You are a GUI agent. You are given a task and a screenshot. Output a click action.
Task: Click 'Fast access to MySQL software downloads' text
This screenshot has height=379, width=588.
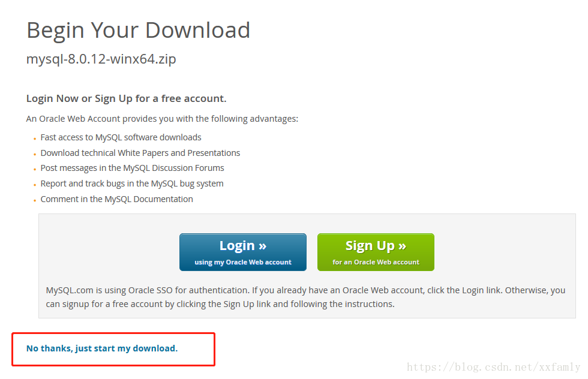(121, 137)
